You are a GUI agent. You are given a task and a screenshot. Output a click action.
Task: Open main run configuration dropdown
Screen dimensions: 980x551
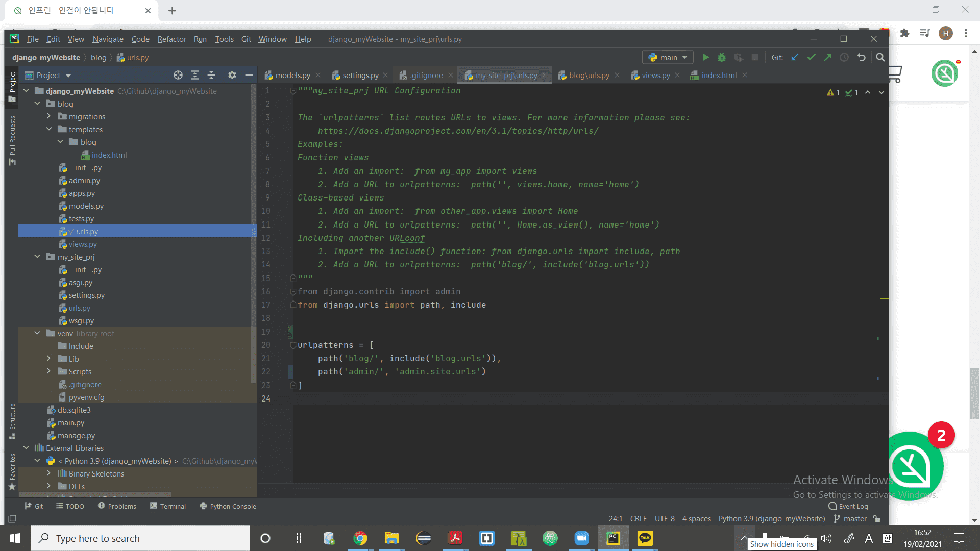(668, 58)
